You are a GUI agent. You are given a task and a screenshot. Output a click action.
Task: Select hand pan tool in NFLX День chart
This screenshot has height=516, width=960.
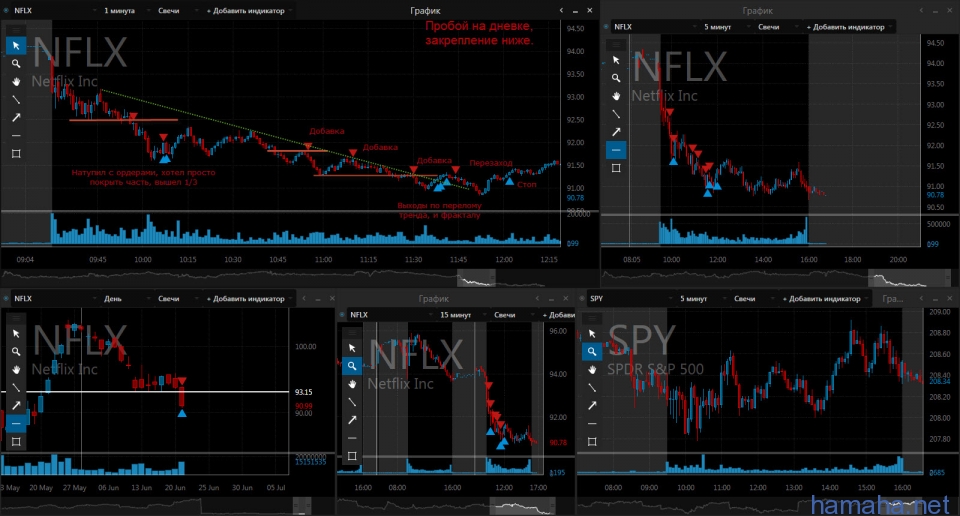point(16,370)
